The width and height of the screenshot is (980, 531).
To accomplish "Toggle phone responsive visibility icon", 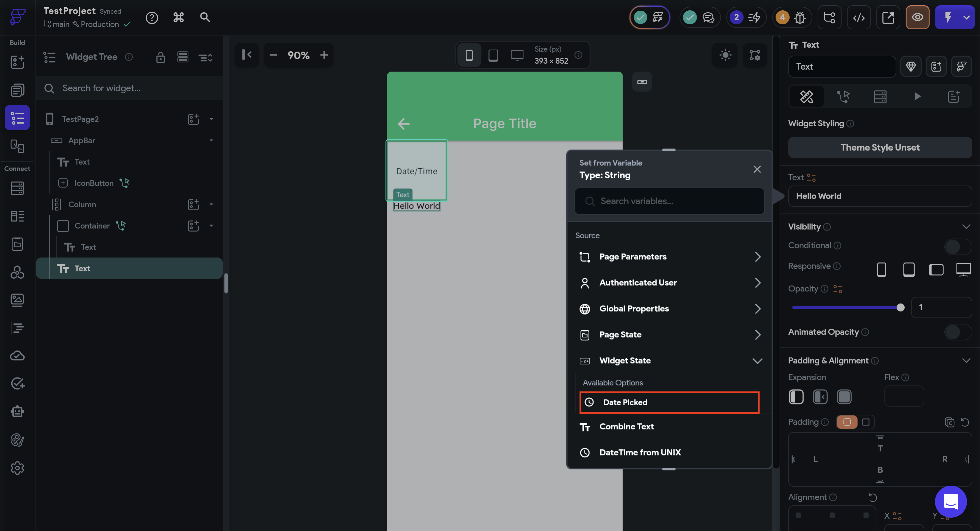I will pyautogui.click(x=881, y=269).
